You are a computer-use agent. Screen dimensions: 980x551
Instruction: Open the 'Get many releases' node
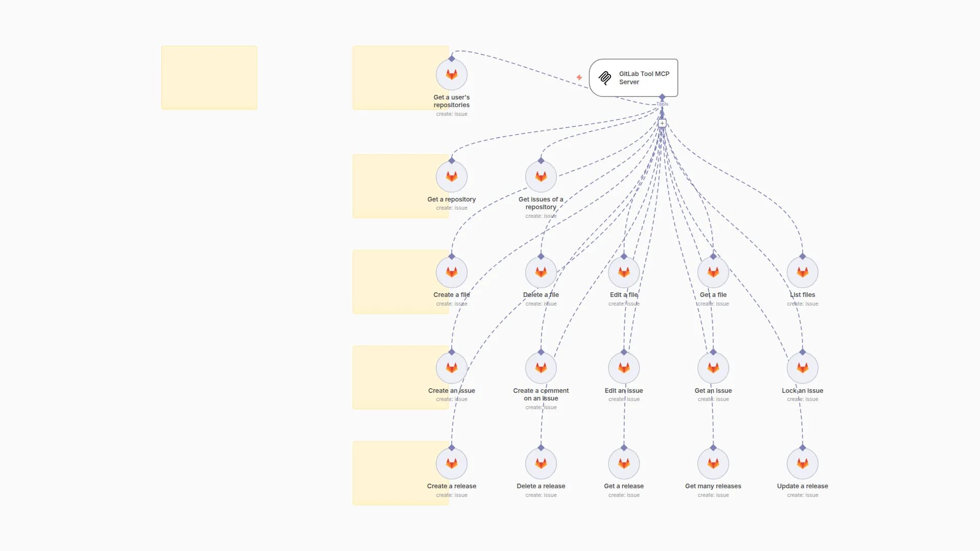coord(713,464)
